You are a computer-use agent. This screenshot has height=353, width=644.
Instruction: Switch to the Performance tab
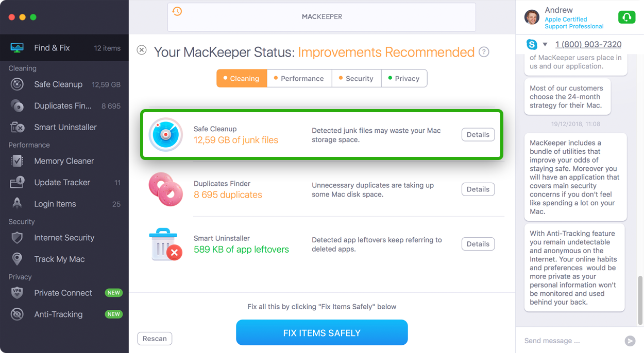pos(299,78)
